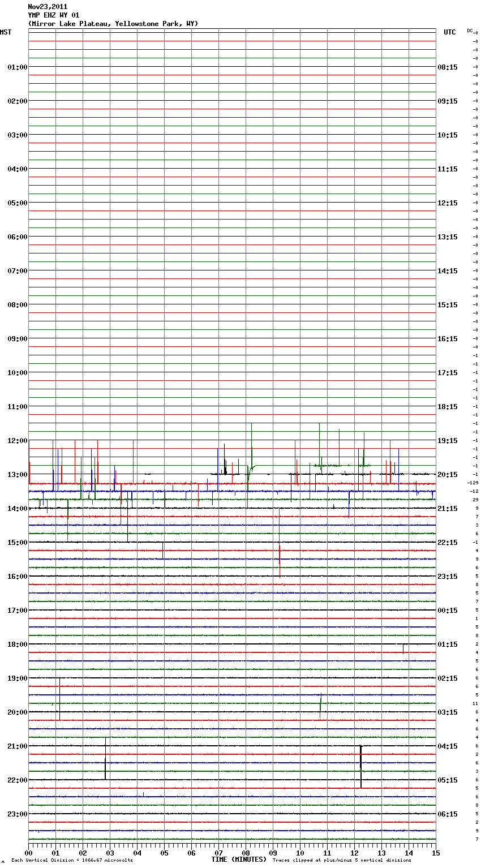Image resolution: width=481 pixels, height=868 pixels.
Task: Click minute axis tick label "00"
Action: (x=29, y=853)
